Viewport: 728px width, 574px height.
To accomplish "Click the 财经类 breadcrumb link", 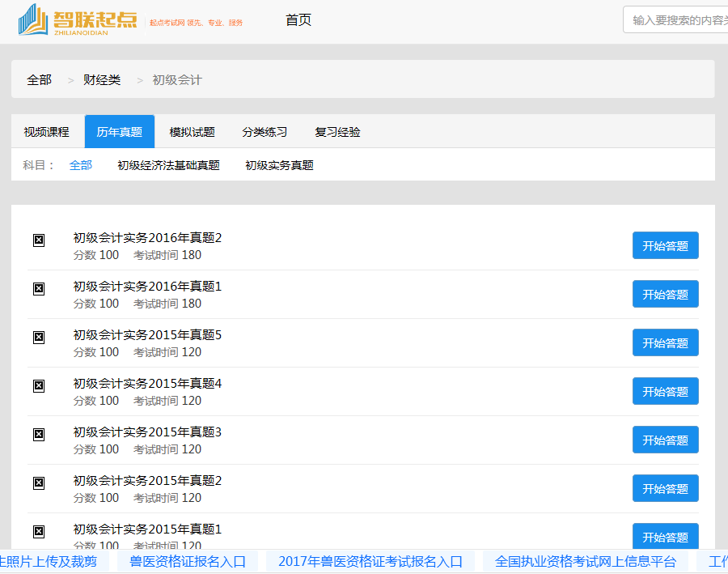I will [102, 79].
